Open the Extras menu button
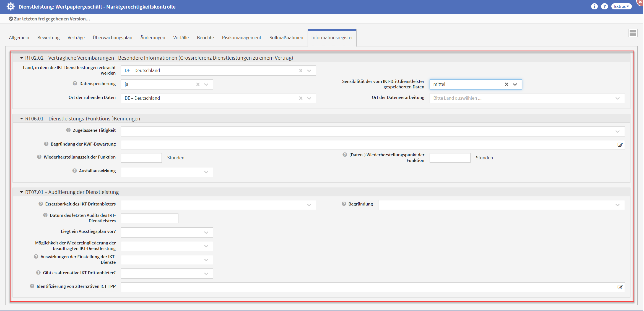The width and height of the screenshot is (644, 311). point(621,6)
